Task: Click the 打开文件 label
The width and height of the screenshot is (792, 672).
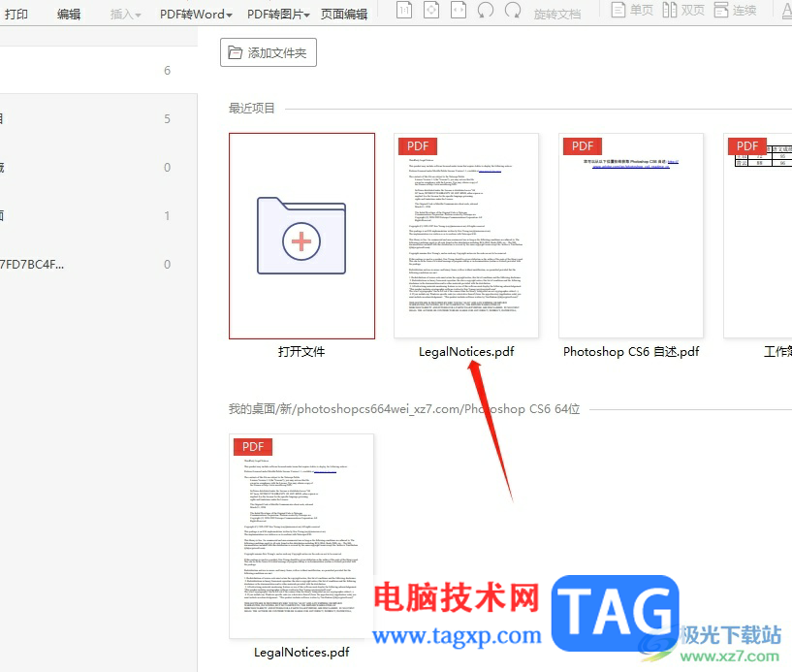Action: coord(301,352)
